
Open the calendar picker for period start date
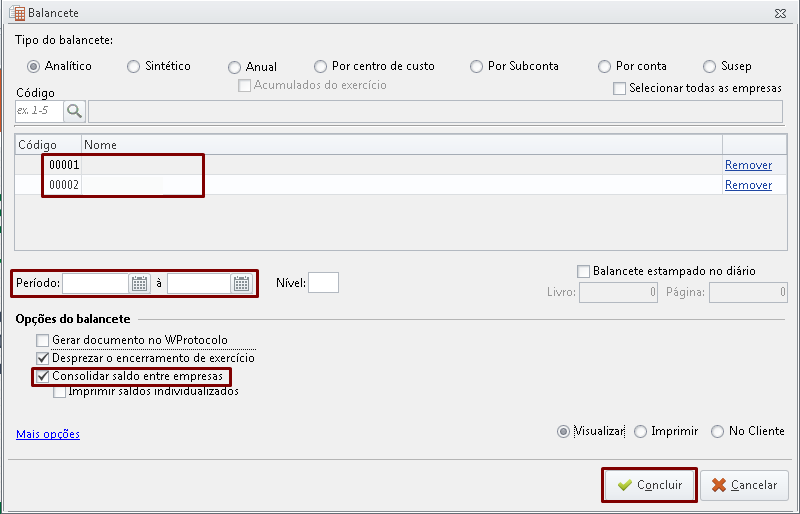click(x=139, y=283)
